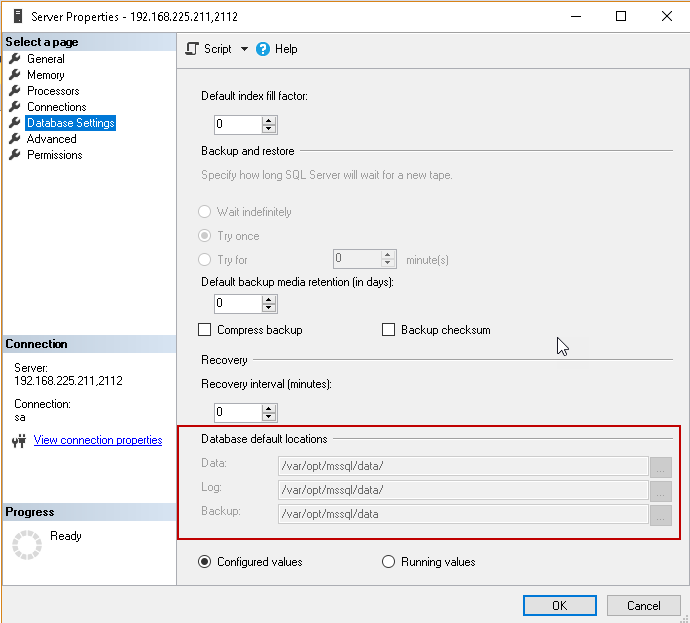Click the default index fill factor field
Image resolution: width=690 pixels, height=623 pixels.
tap(238, 125)
